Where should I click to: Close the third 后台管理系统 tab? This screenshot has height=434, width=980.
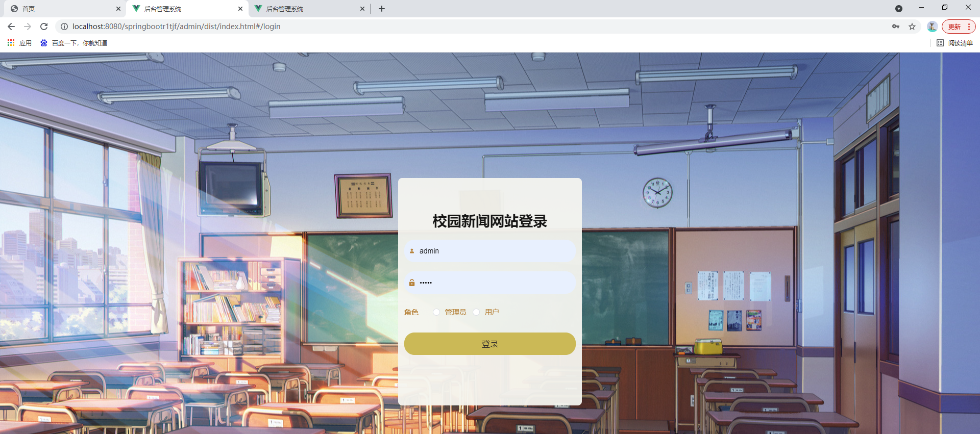(x=362, y=9)
